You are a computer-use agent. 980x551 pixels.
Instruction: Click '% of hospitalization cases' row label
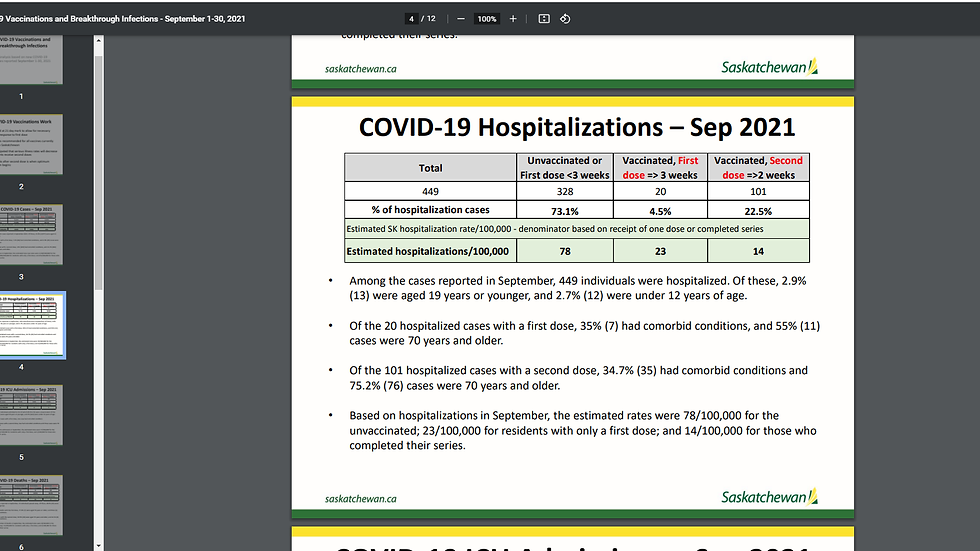[x=430, y=210]
